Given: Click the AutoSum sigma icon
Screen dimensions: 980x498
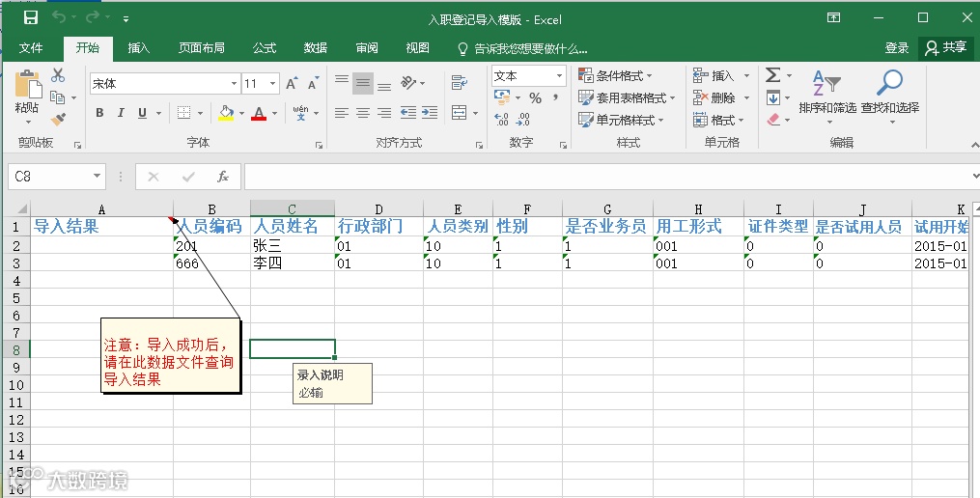Looking at the screenshot, I should tap(773, 75).
